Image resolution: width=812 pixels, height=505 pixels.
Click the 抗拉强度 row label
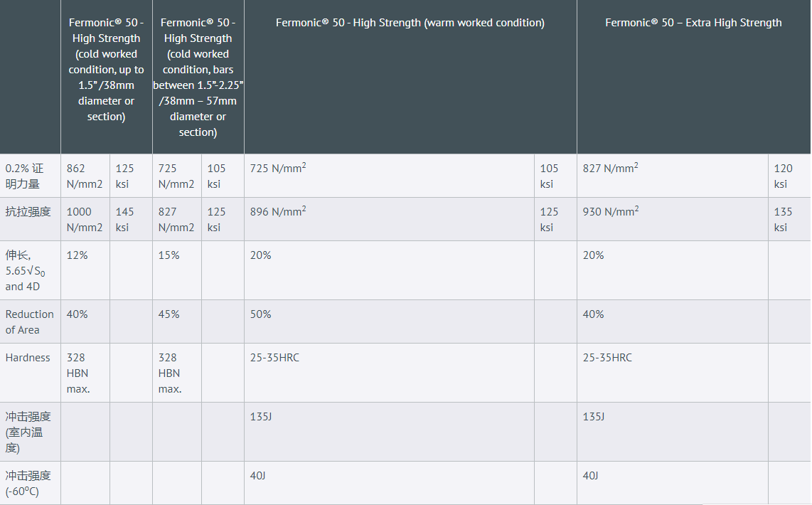point(28,212)
